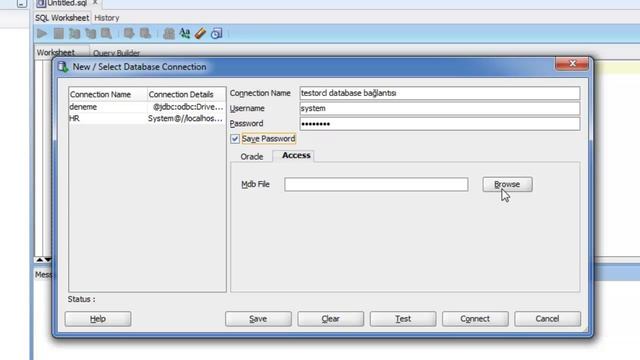640x360 pixels.
Task: Click the Cancel button
Action: (x=547, y=319)
